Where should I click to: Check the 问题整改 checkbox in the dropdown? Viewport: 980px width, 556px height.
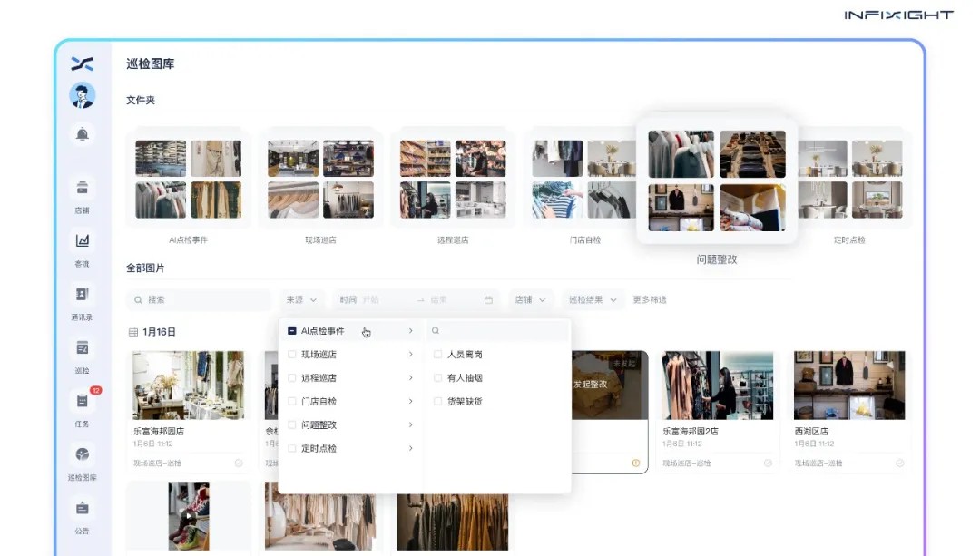click(292, 424)
